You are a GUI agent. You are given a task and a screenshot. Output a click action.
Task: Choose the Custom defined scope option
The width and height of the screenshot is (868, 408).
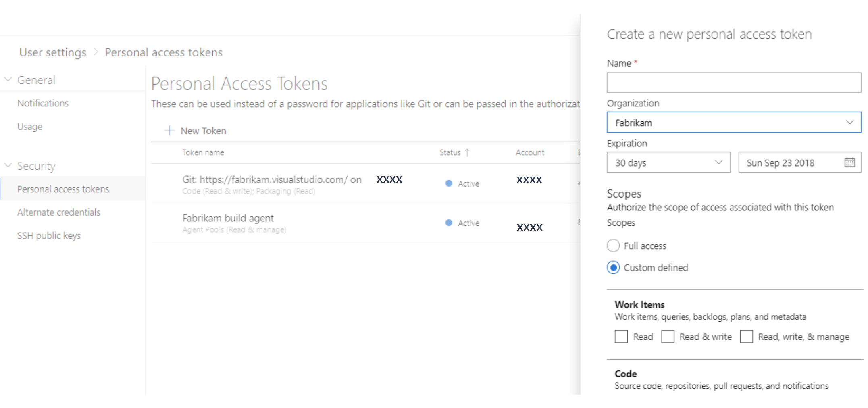pyautogui.click(x=613, y=268)
